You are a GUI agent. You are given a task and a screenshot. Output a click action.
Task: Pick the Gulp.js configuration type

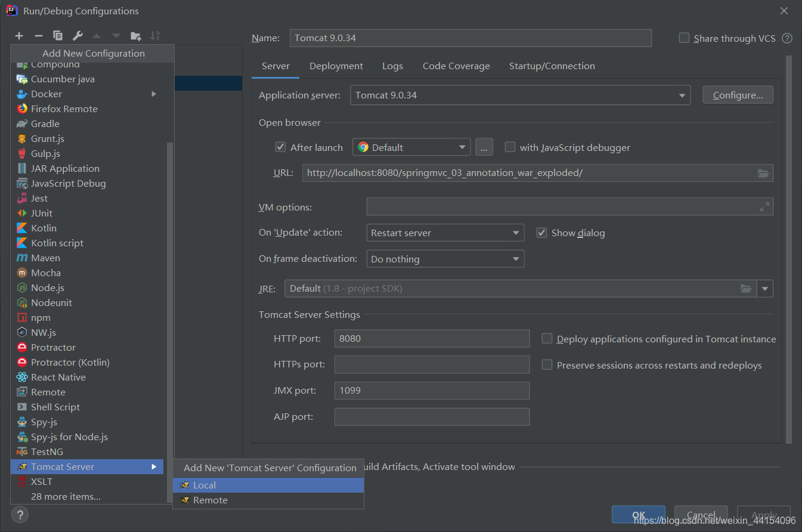point(87,153)
